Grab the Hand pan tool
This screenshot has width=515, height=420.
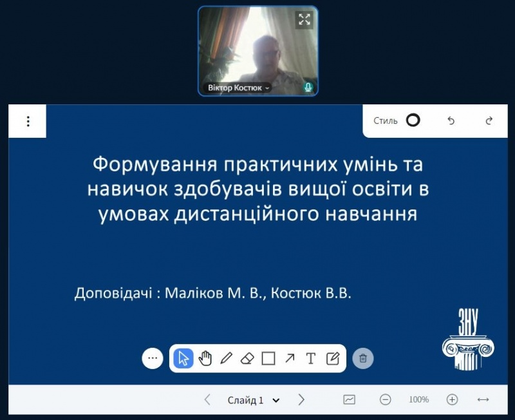coord(206,358)
